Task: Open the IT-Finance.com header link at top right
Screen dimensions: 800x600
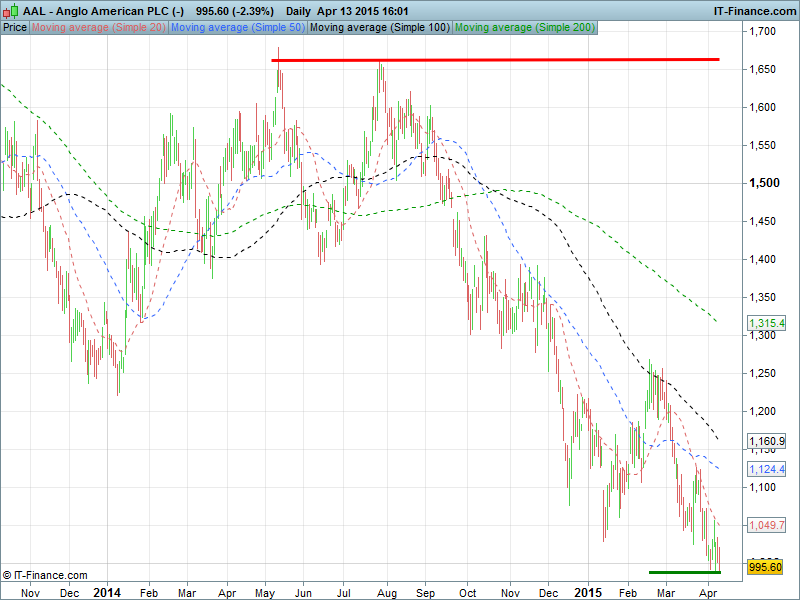Action: (x=754, y=10)
